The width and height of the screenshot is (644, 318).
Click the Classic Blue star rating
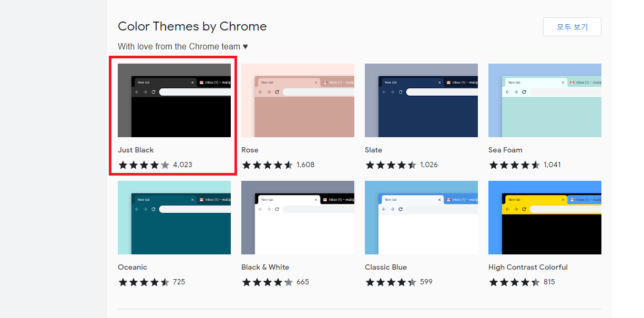[391, 282]
